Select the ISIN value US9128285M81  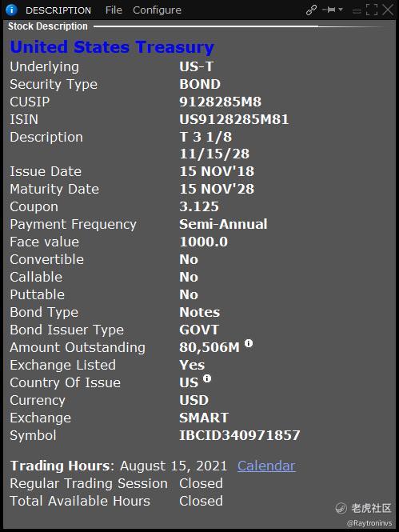[x=234, y=119]
